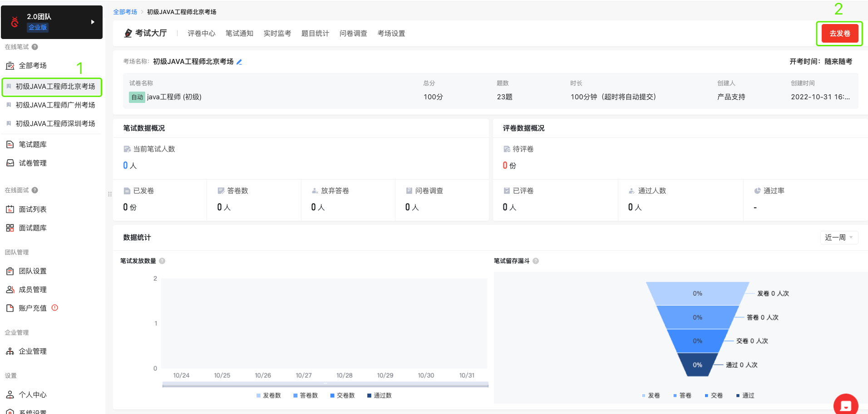Toggle 交卷 legend in funnel chart
The width and height of the screenshot is (868, 414).
pos(714,395)
